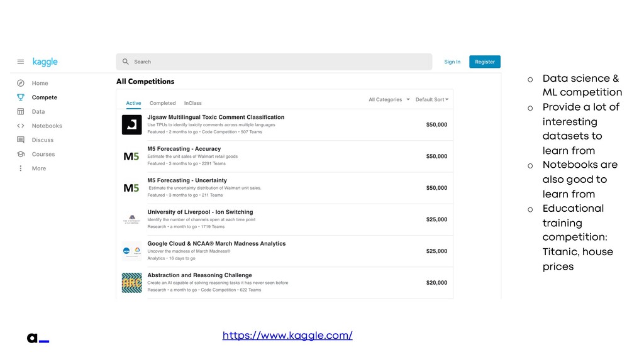This screenshot has width=644, height=362.
Task: Click the ARC challenge thumbnail
Action: [x=132, y=283]
